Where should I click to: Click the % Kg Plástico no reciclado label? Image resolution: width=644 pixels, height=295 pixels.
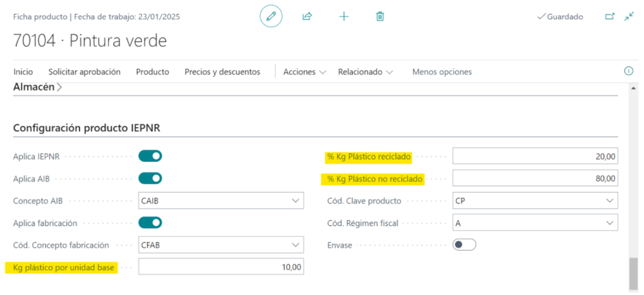[373, 179]
